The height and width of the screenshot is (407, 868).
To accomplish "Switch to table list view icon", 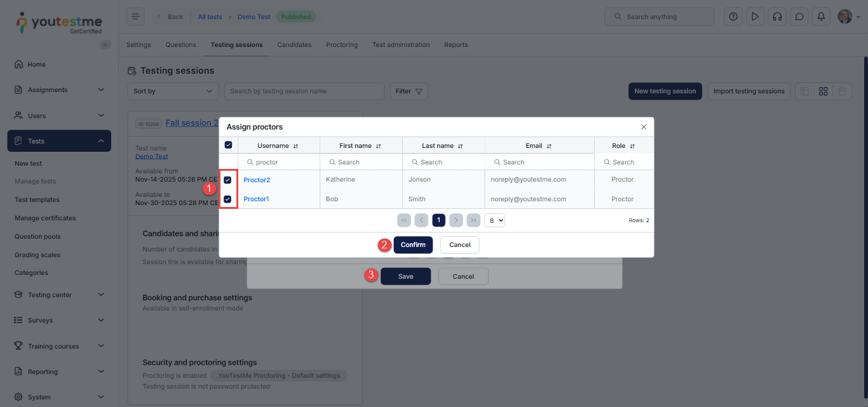I will click(x=804, y=91).
